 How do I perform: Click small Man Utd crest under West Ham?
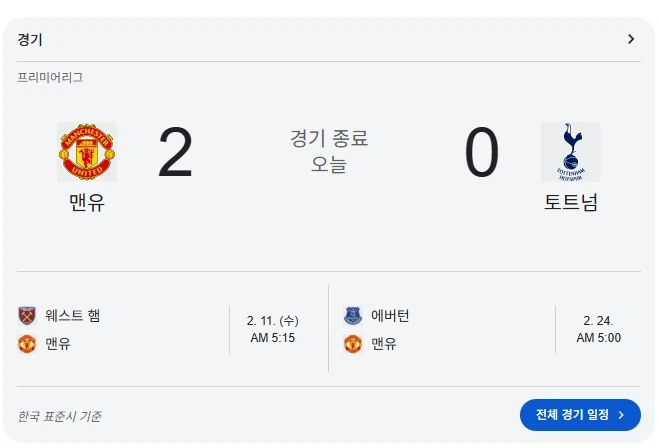coord(27,344)
